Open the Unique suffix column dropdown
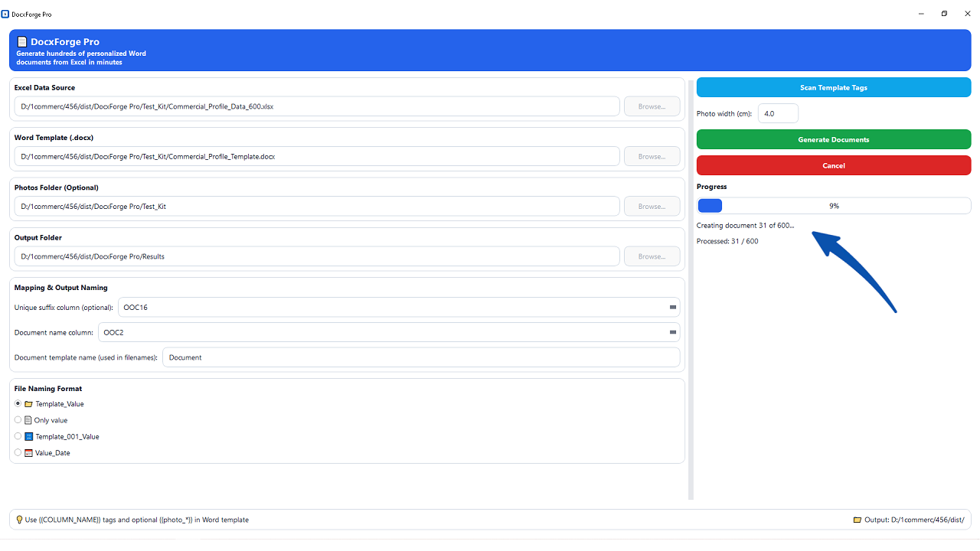This screenshot has width=980, height=551. tap(673, 307)
